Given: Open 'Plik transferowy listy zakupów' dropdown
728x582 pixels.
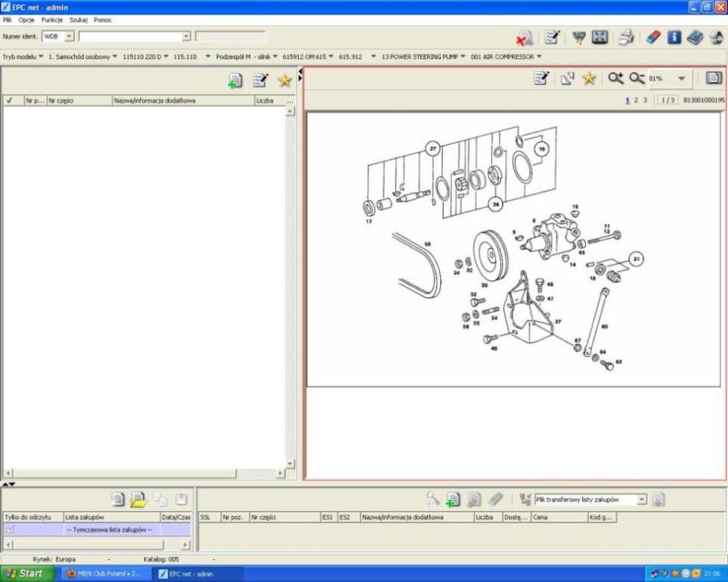Looking at the screenshot, I should (x=642, y=500).
